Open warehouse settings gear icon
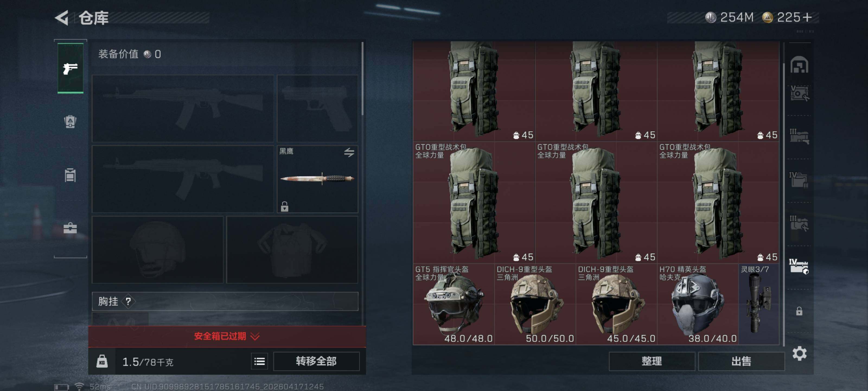 800,354
